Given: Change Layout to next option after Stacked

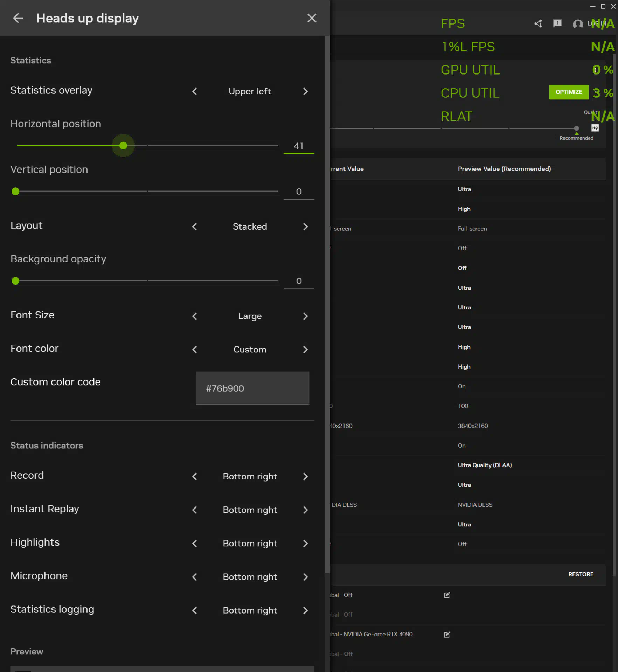Looking at the screenshot, I should (x=305, y=227).
